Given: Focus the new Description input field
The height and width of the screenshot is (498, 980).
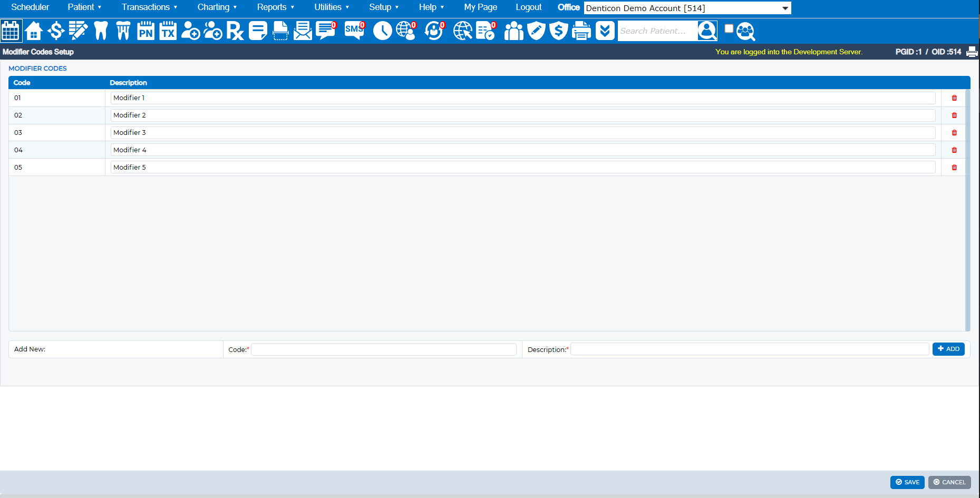Looking at the screenshot, I should click(x=750, y=349).
